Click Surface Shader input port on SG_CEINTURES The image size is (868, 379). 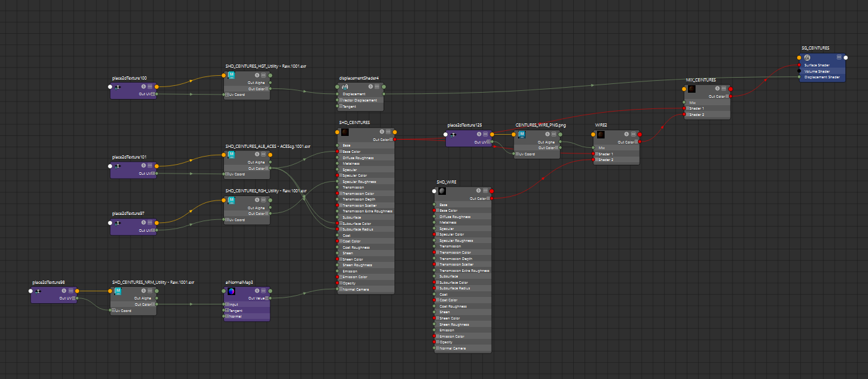(799, 65)
